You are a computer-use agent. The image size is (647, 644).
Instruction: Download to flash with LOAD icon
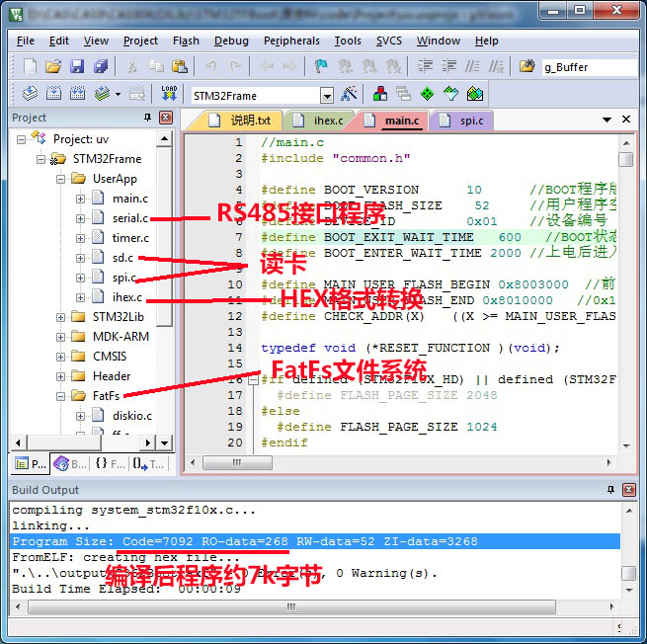[x=169, y=94]
